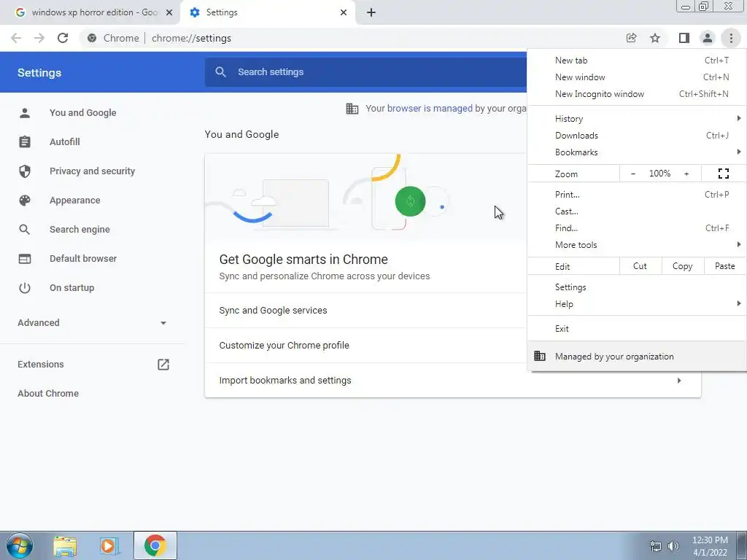Click the browser is managed link

click(430, 109)
